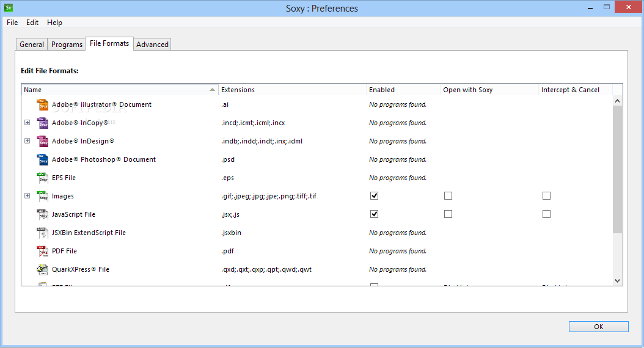Select the Adobe InDesign row name

(x=83, y=141)
